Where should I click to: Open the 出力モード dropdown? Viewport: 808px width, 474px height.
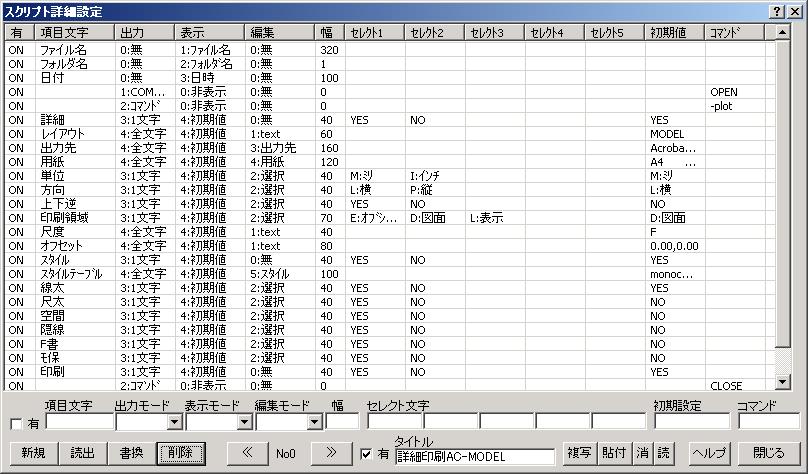(x=174, y=422)
